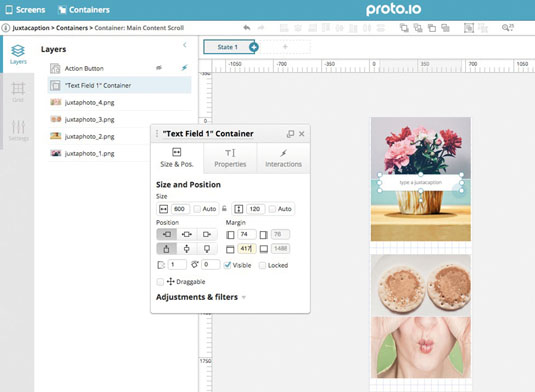Select juxtaphoto_4.png layer
Image resolution: width=535 pixels, height=392 pixels.
119,102
